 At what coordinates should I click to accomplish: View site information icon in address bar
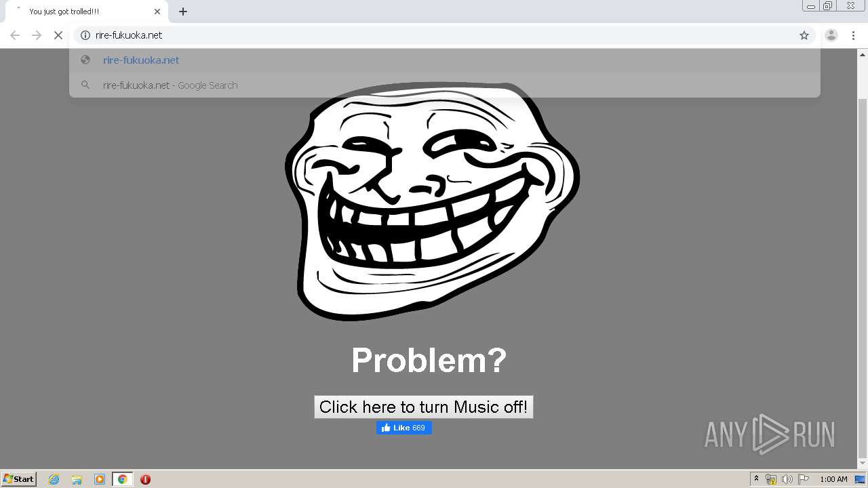tap(85, 35)
